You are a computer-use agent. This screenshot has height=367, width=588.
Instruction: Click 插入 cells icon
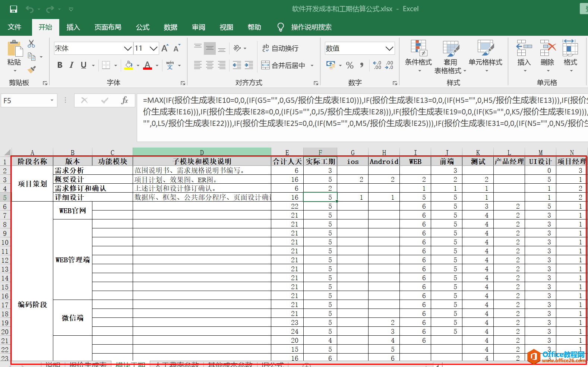point(524,56)
